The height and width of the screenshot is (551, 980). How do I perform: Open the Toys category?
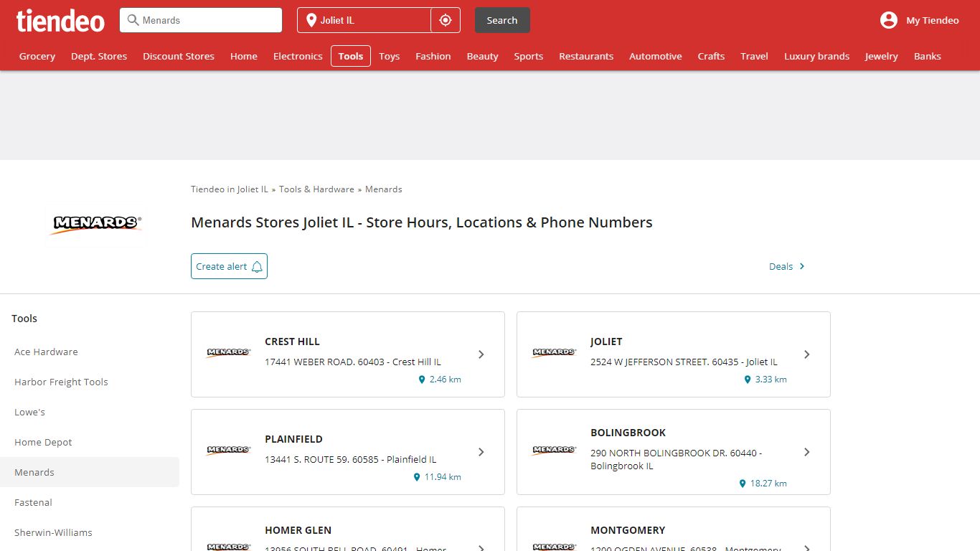pos(390,56)
